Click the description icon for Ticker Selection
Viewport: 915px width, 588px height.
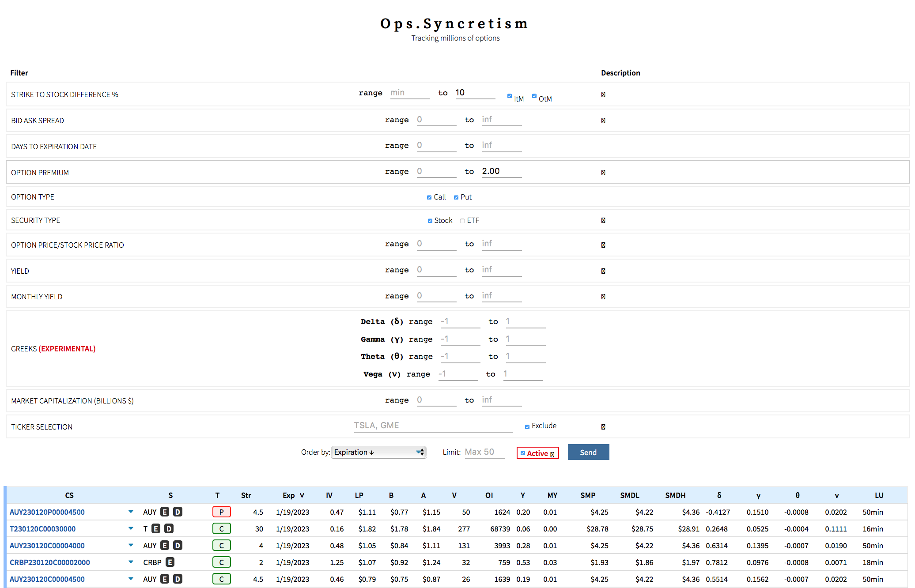coord(603,427)
